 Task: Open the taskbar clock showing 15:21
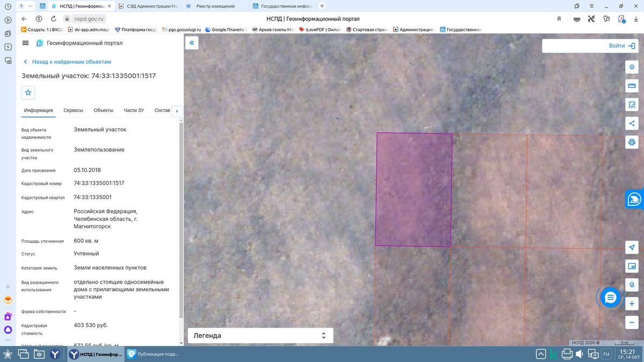pyautogui.click(x=628, y=354)
